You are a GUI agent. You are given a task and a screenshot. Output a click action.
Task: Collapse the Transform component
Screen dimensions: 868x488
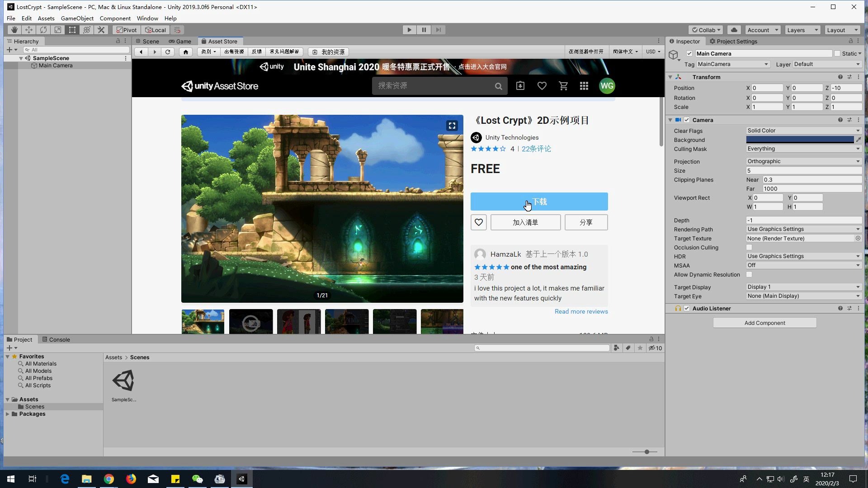(x=670, y=77)
